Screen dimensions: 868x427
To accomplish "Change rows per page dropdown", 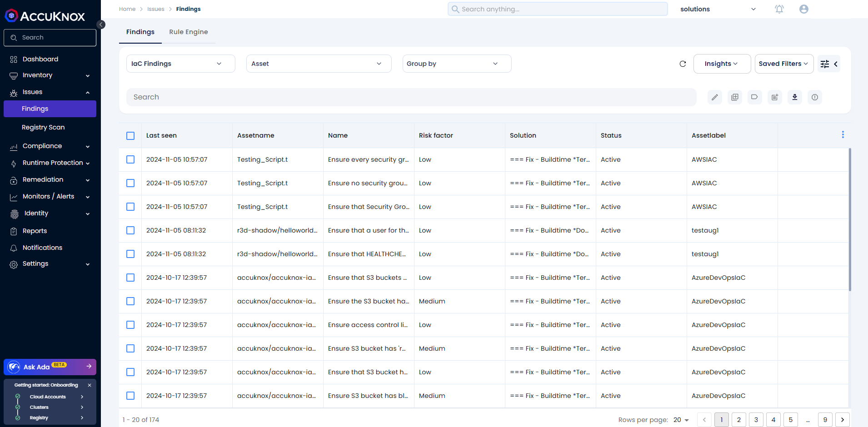I will point(681,420).
